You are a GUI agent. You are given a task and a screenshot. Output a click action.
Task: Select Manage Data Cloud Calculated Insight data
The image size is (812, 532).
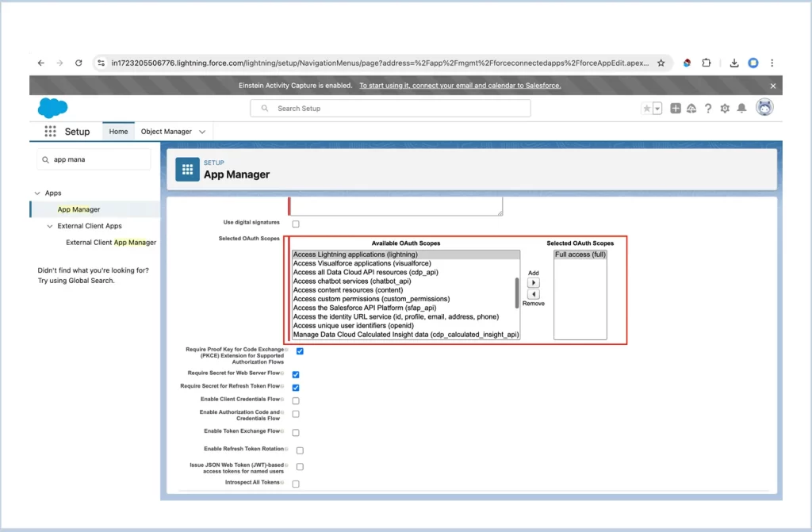(x=405, y=334)
